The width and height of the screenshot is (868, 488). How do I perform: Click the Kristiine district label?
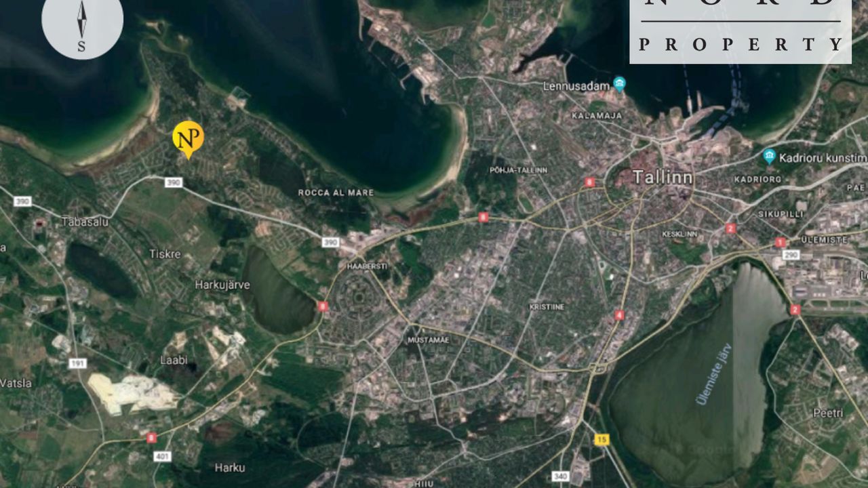click(x=546, y=307)
